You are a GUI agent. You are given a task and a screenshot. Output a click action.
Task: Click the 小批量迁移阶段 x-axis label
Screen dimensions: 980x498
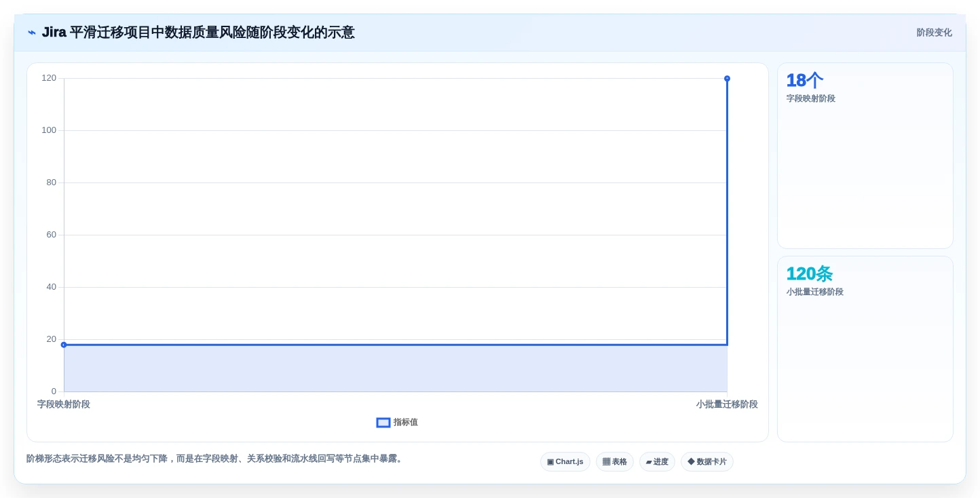727,404
